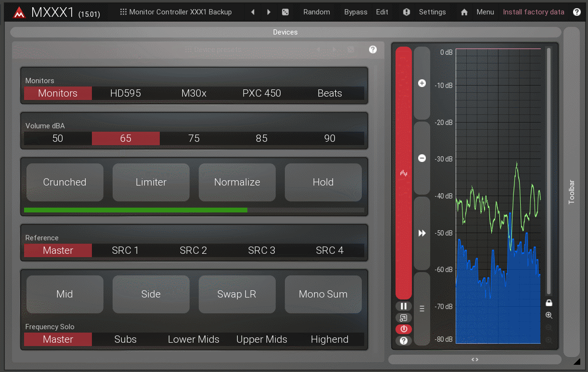Click the home icon
The image size is (588, 372).
[x=464, y=12]
